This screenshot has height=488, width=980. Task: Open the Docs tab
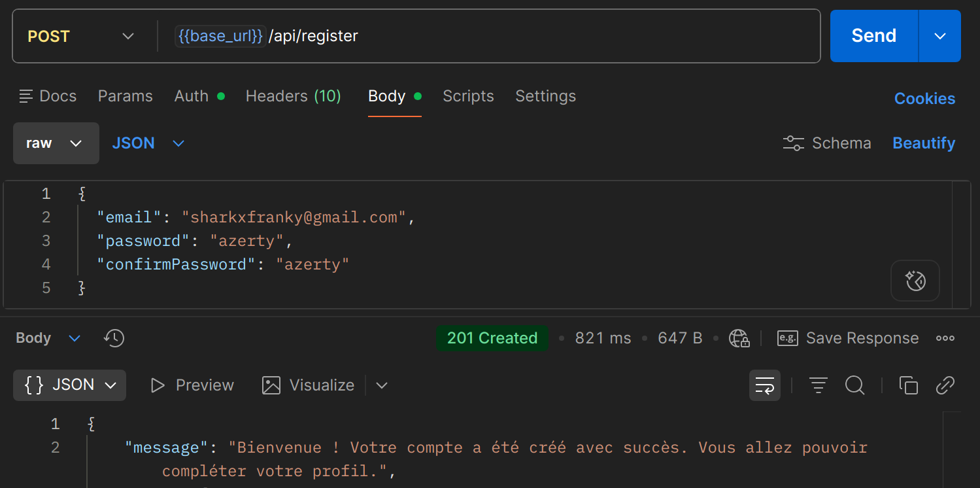(48, 96)
